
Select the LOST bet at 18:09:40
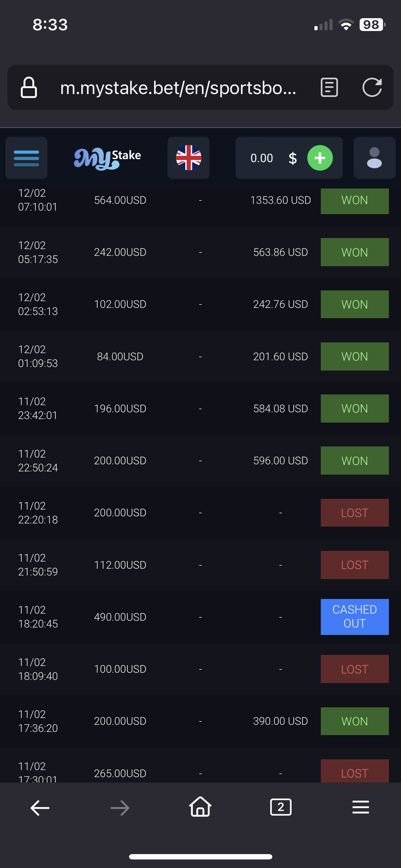354,669
